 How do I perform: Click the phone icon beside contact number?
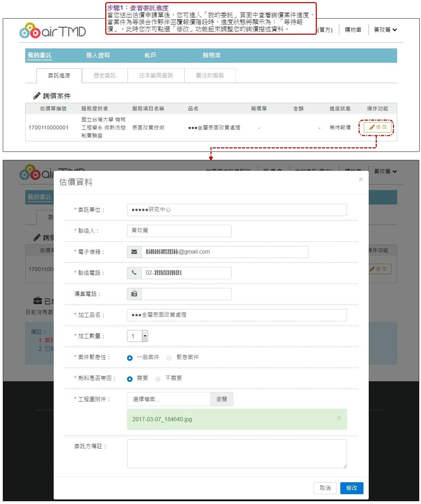[x=134, y=273]
